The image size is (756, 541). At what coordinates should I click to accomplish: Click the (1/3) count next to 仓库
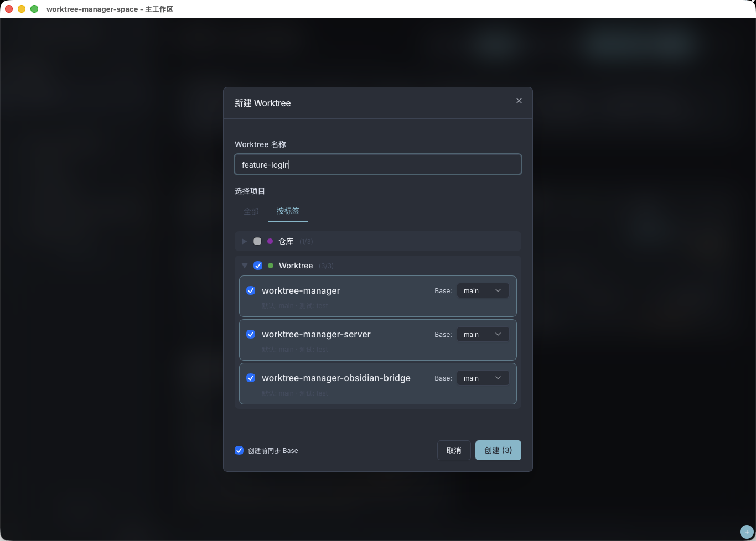306,242
